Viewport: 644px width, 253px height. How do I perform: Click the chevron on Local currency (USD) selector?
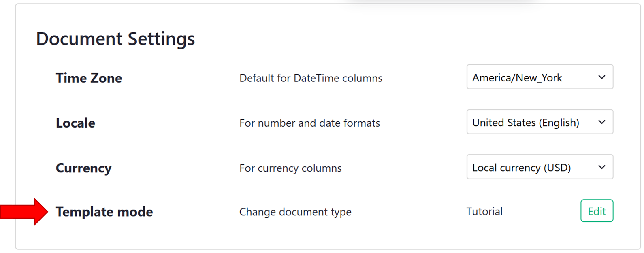click(x=602, y=167)
